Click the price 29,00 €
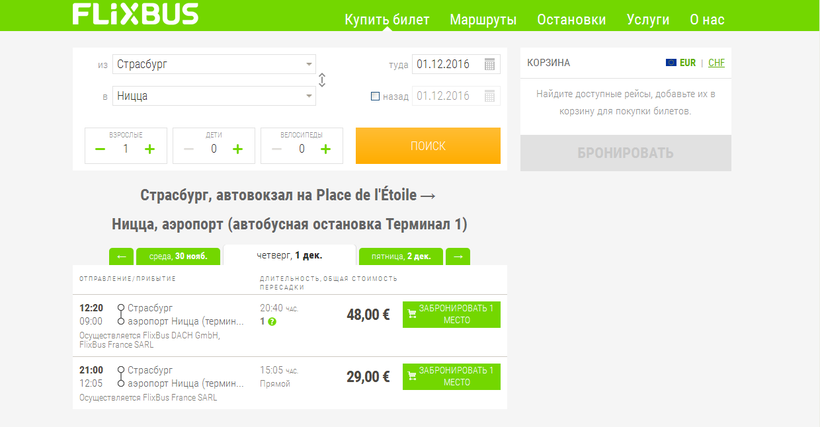The height and width of the screenshot is (427, 820). pos(368,377)
